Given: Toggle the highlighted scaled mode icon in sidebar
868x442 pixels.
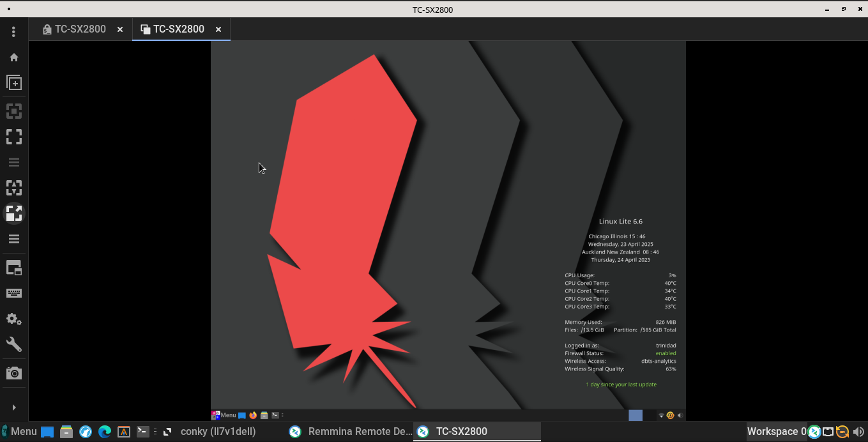Looking at the screenshot, I should (14, 213).
